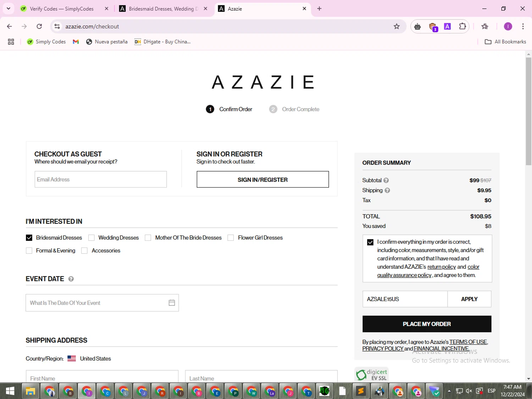
Task: Click the address bar URL
Action: [92, 26]
